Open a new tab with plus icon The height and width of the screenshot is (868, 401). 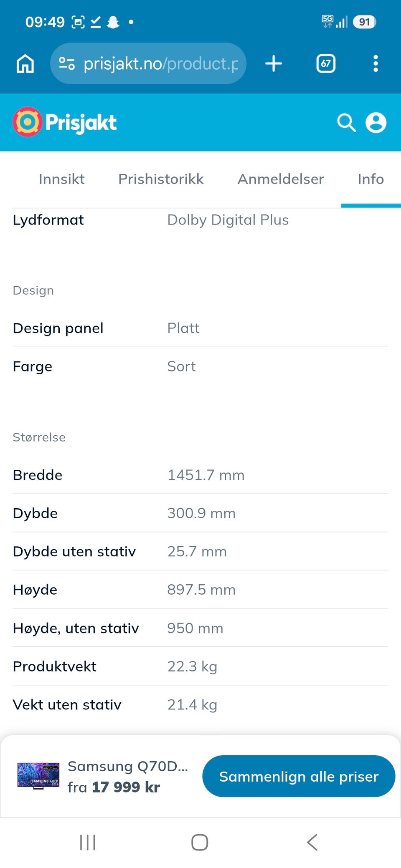pyautogui.click(x=274, y=64)
